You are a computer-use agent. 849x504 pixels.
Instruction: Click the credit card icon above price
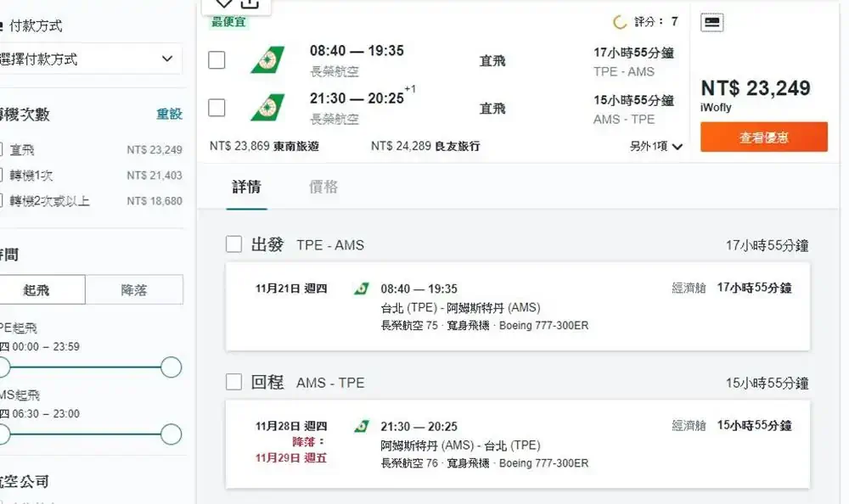(x=712, y=22)
